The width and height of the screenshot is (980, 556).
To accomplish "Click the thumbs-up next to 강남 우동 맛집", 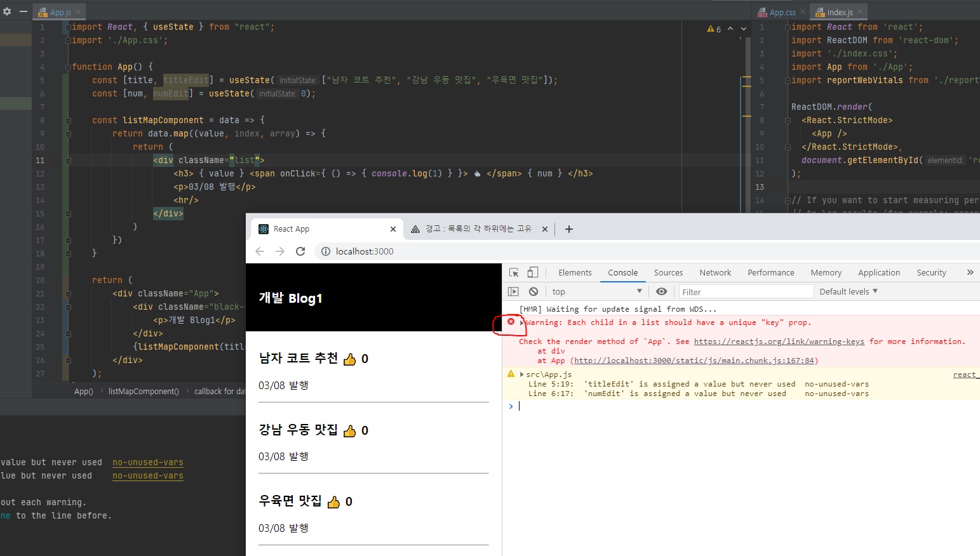I will pyautogui.click(x=349, y=431).
